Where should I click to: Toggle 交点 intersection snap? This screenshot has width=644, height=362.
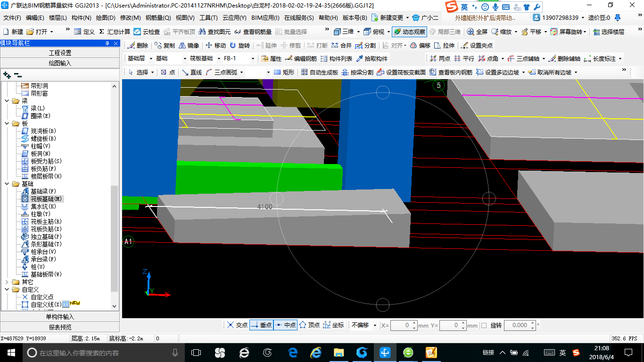coord(237,325)
